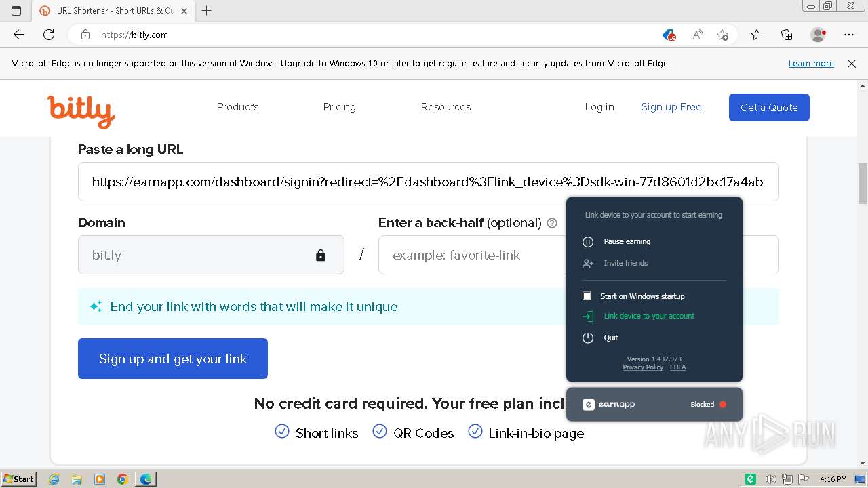Click the taskbar clock showing 4:16 PM

[833, 479]
